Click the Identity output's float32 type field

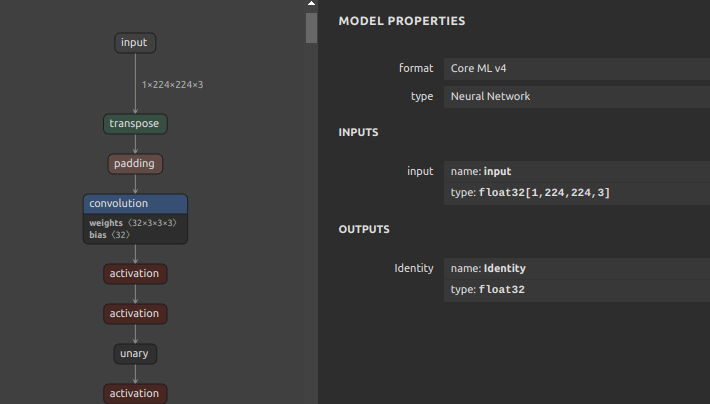click(576, 290)
